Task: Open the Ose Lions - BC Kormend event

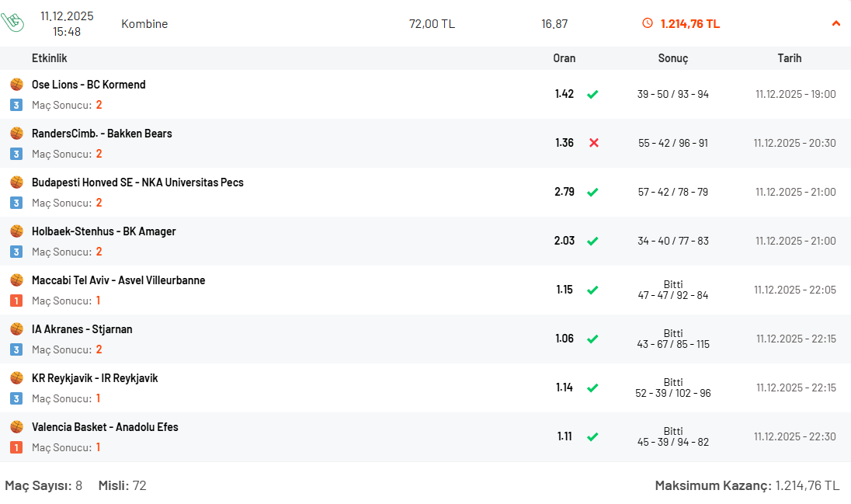Action: coord(89,84)
